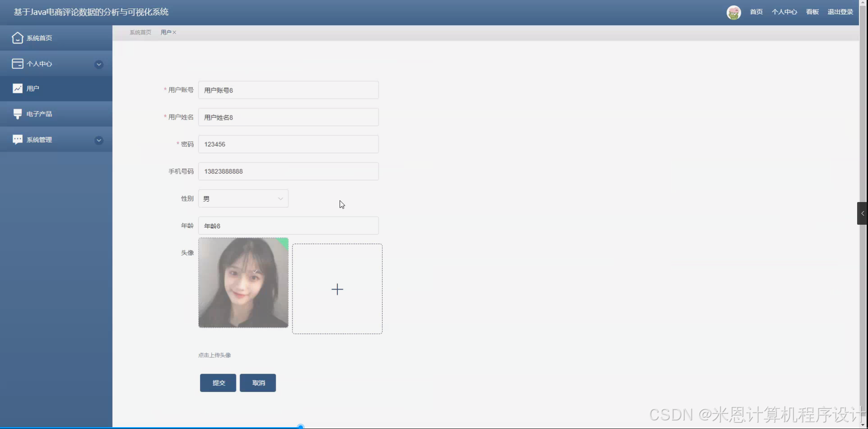Switch to the 系统首页 breadcrumb tab
This screenshot has height=429, width=868.
coord(140,32)
